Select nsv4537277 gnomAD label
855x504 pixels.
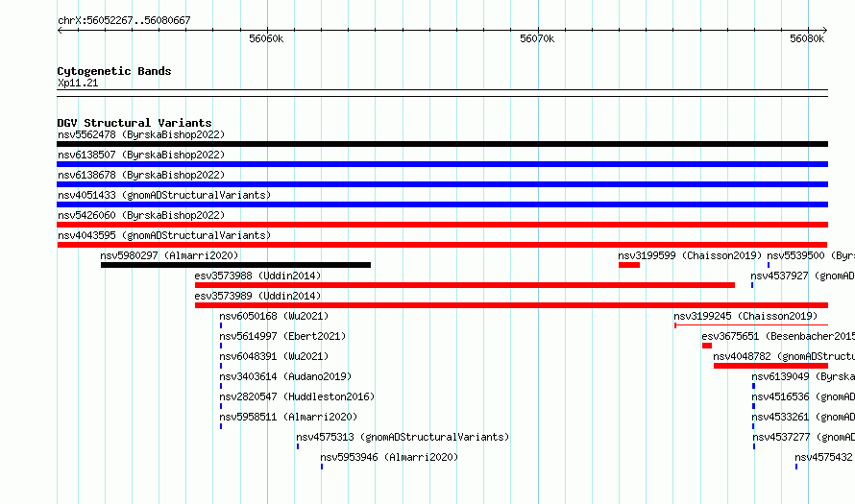(x=804, y=437)
